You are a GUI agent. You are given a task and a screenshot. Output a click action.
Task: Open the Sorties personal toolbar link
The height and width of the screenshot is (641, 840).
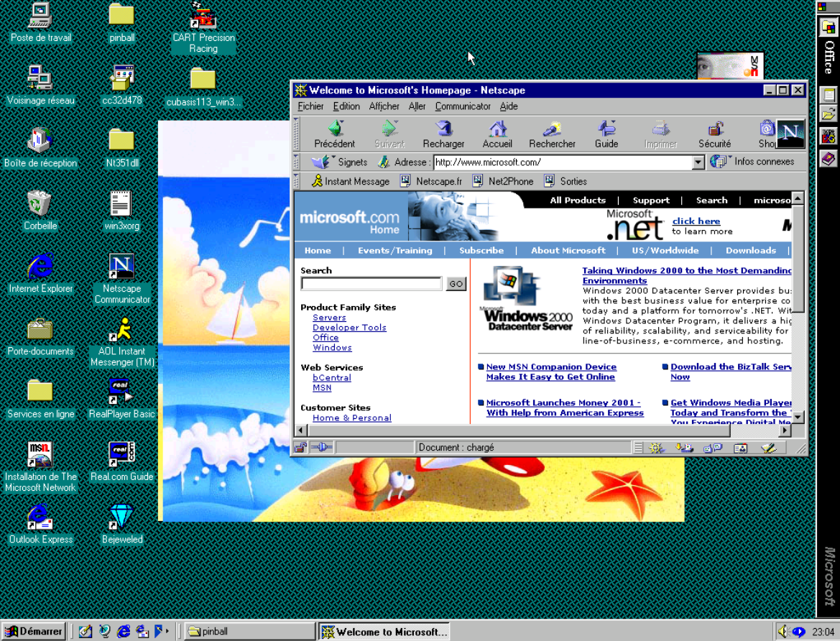pyautogui.click(x=566, y=181)
